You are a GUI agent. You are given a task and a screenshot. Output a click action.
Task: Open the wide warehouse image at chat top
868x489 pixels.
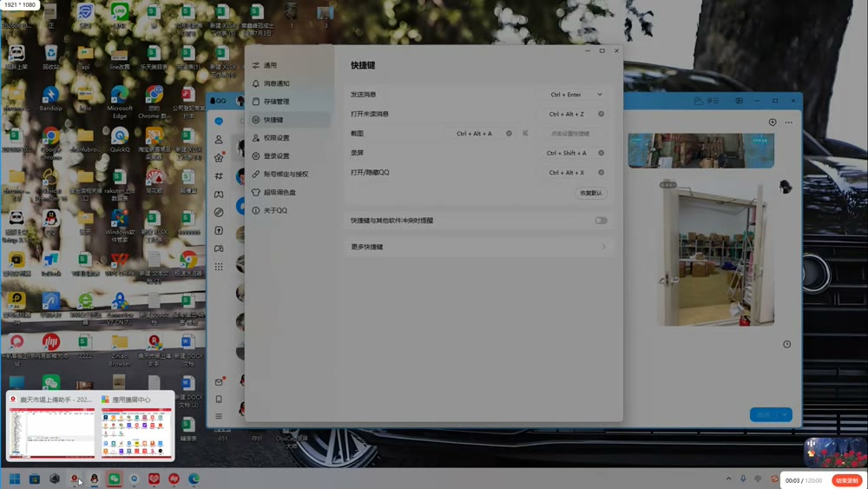click(x=700, y=150)
